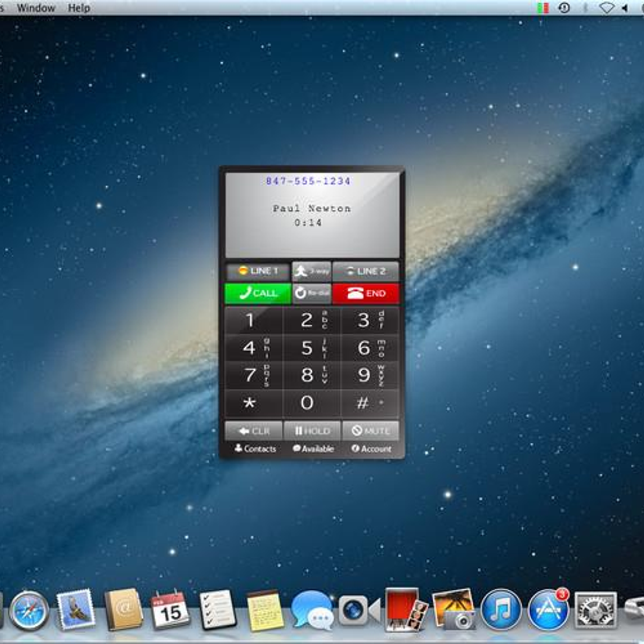Dial digit 3 (def) on the keypad
Viewport: 644px width, 644px height.
[370, 320]
